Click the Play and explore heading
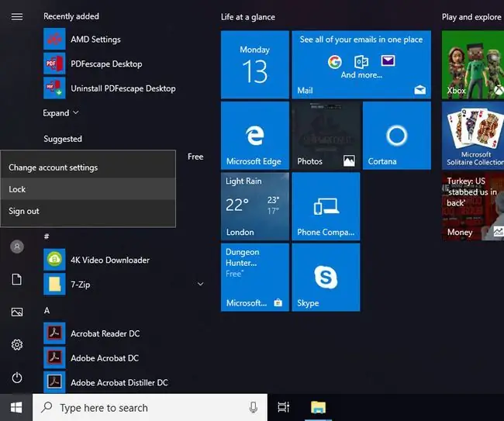 click(471, 17)
